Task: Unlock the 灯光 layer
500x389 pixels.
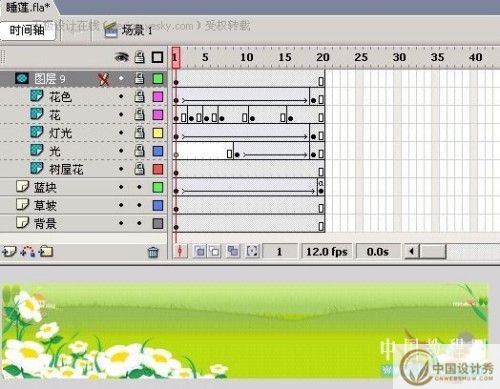Action: [x=139, y=133]
